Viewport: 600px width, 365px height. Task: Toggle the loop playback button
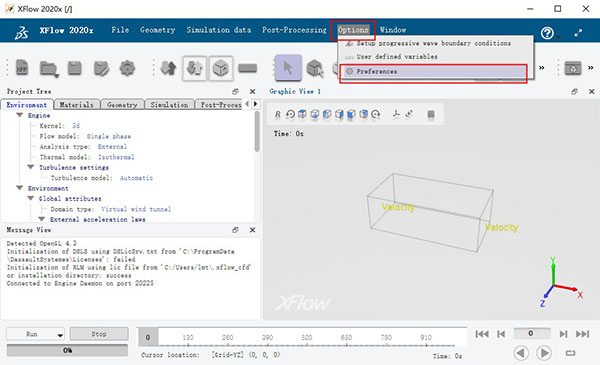[570, 353]
